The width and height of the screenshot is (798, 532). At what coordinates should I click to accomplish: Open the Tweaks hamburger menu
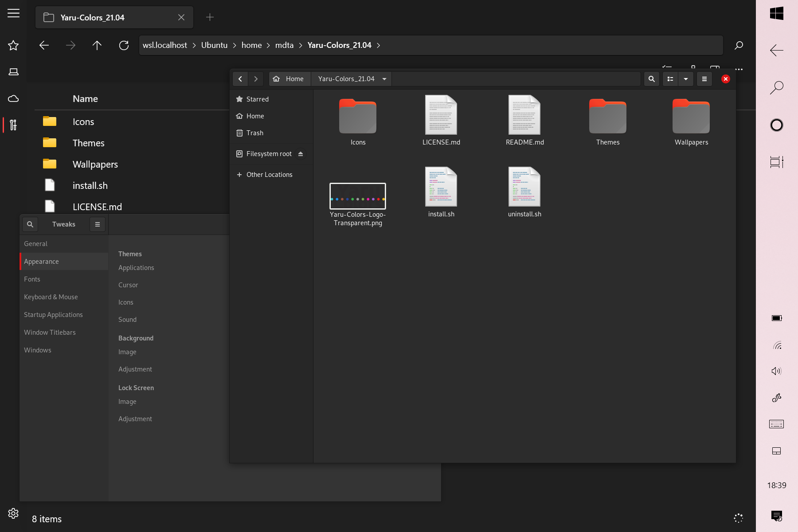[x=97, y=224]
